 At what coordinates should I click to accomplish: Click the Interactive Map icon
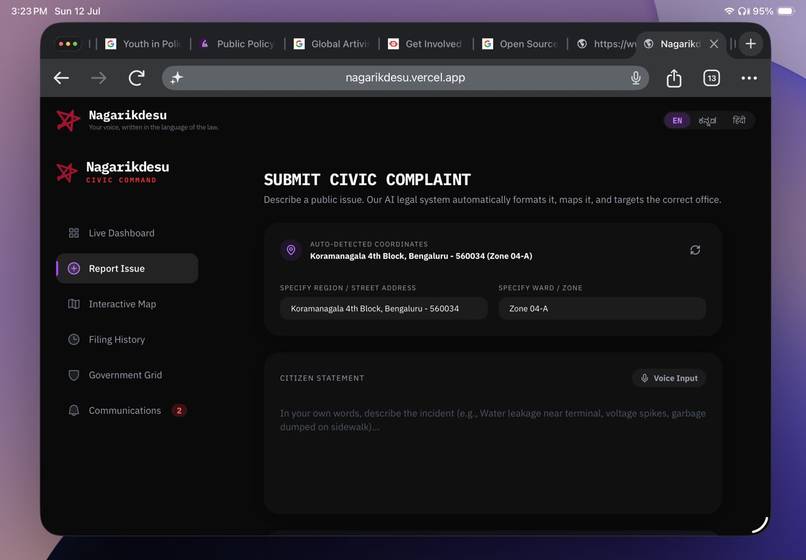(74, 304)
